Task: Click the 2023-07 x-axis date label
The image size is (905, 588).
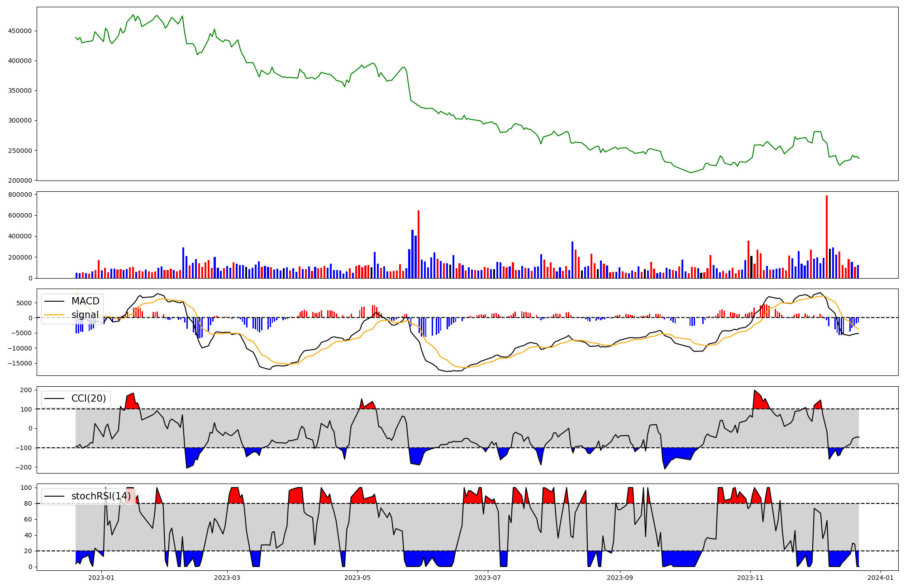Action: pos(488,578)
